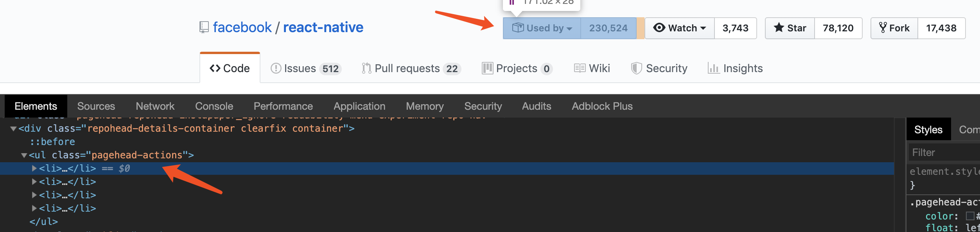Viewport: 980px width, 232px height.
Task: Collapse the ul pagehead-actions node
Action: 24,155
